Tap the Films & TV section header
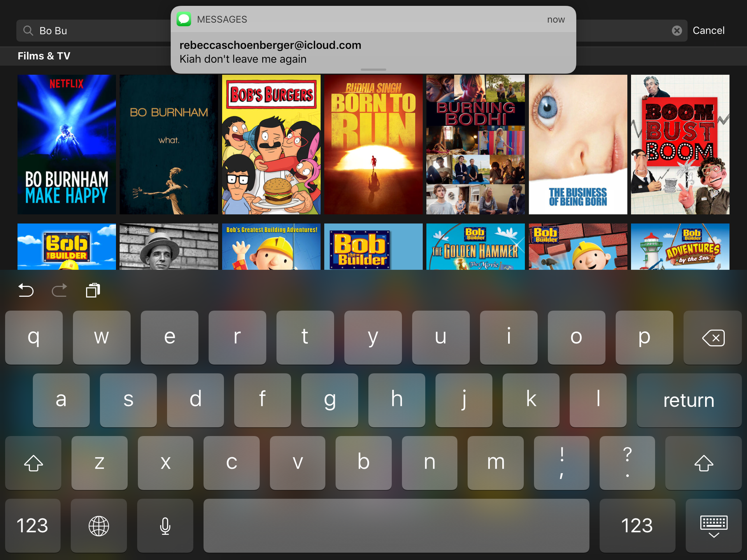747x560 pixels. tap(44, 56)
